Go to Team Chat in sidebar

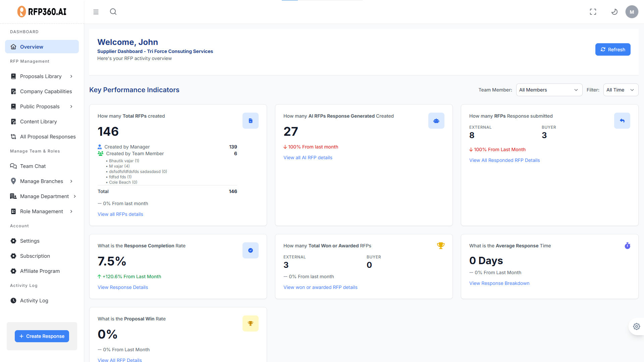pyautogui.click(x=33, y=166)
